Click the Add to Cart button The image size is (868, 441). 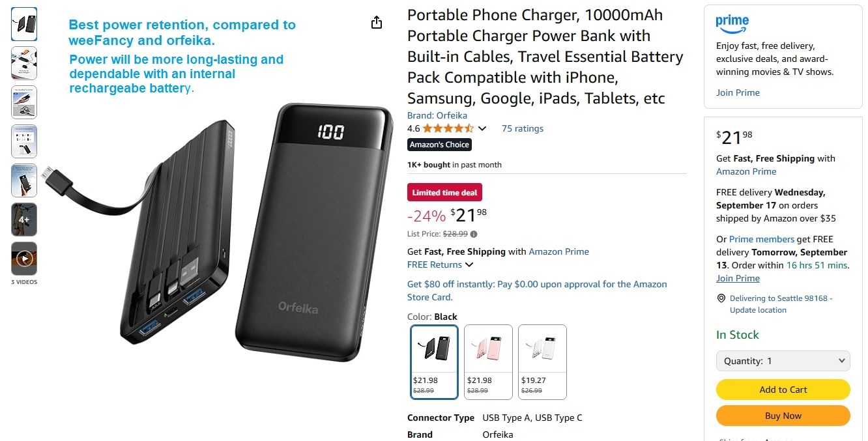coord(783,390)
